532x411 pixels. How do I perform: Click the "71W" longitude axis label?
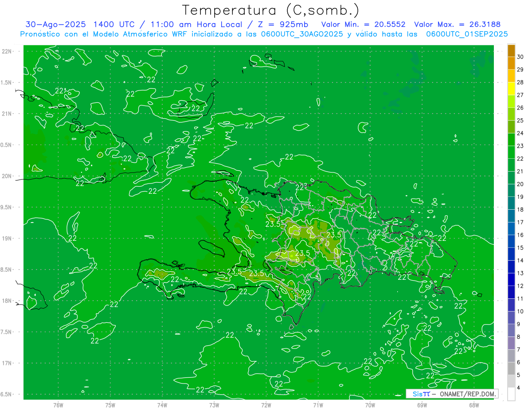coord(318,405)
